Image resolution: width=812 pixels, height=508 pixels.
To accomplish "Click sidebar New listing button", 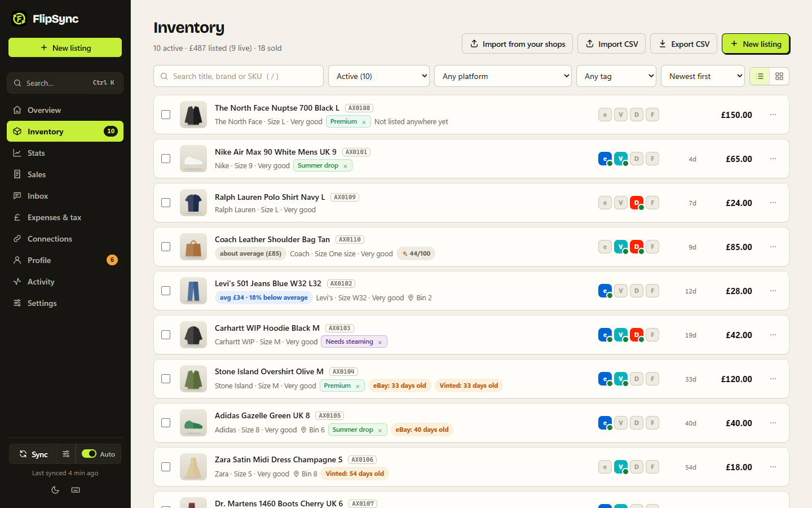I will [x=65, y=47].
